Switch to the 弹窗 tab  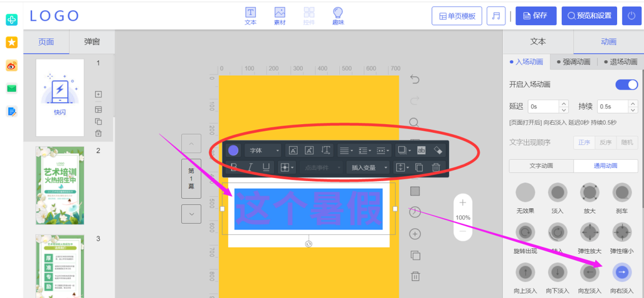pyautogui.click(x=92, y=42)
